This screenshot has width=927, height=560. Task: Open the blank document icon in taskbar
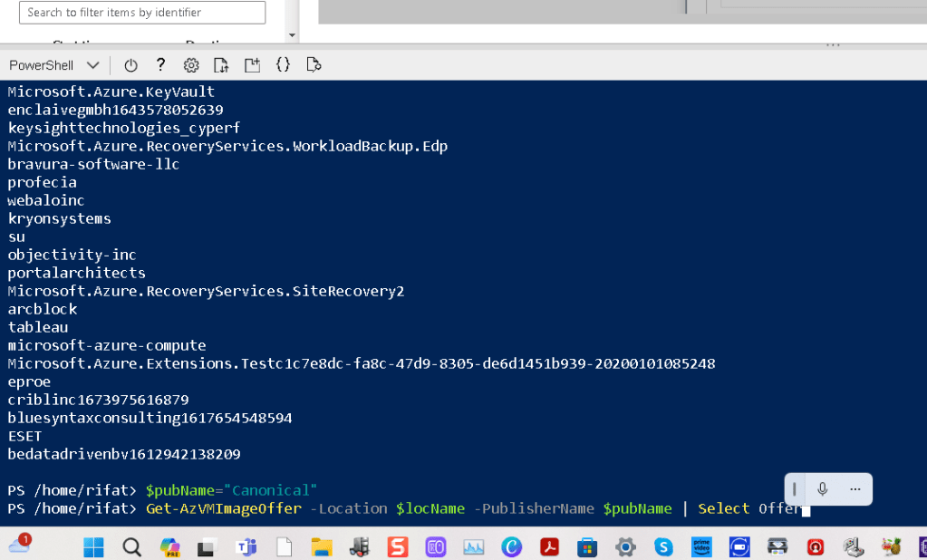pos(285,547)
